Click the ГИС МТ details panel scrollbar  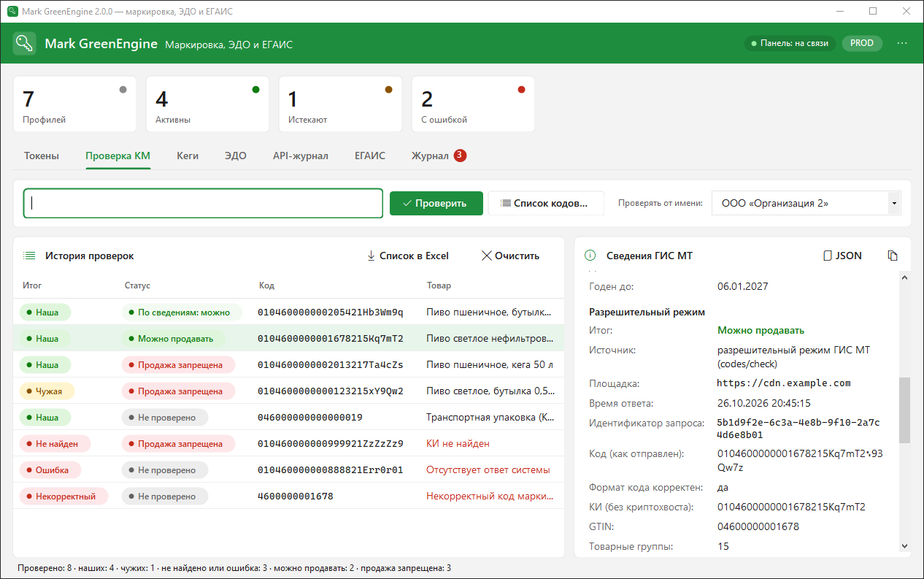click(x=905, y=410)
